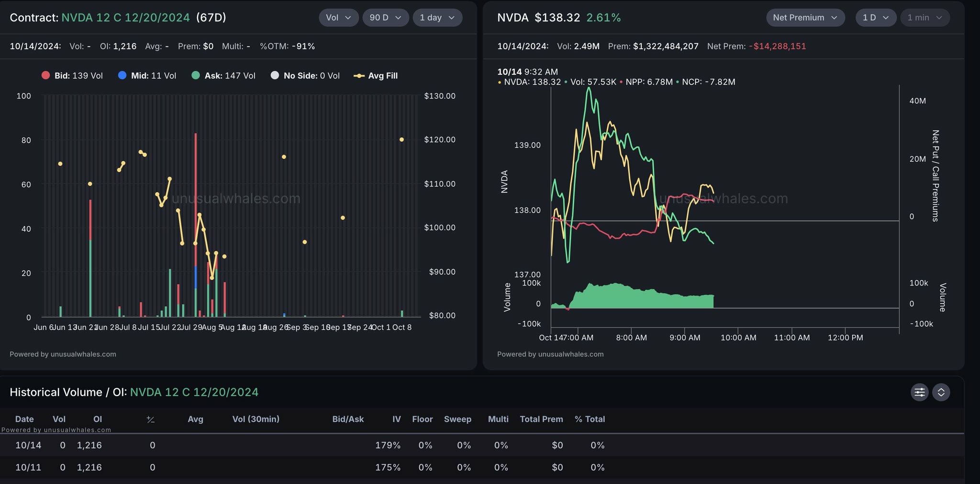Sort table by Date column
This screenshot has height=484, width=980.
point(24,419)
